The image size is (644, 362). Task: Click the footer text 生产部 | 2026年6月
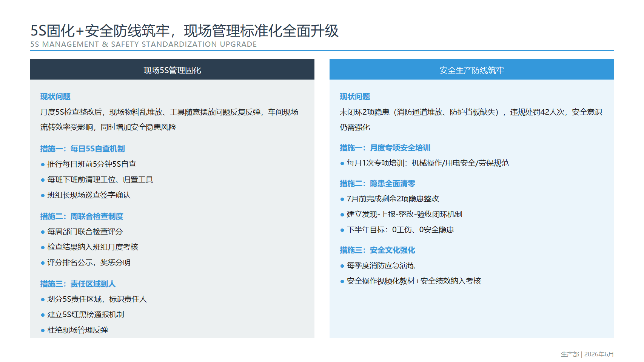click(587, 354)
